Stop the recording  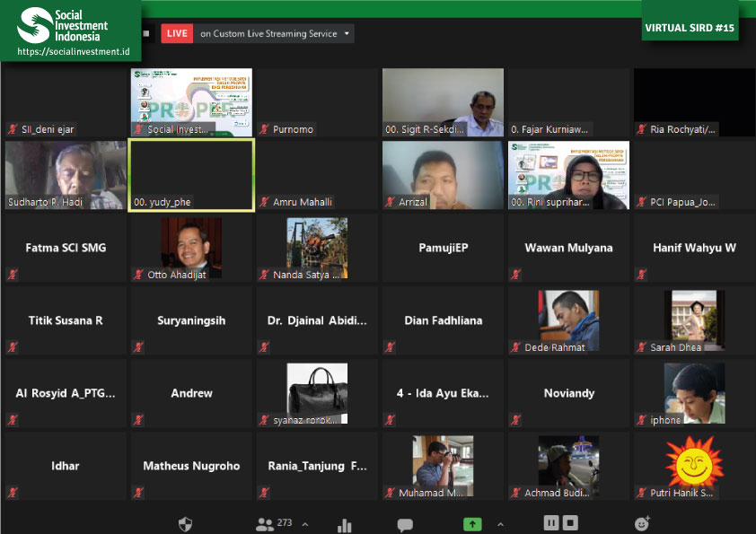570,523
